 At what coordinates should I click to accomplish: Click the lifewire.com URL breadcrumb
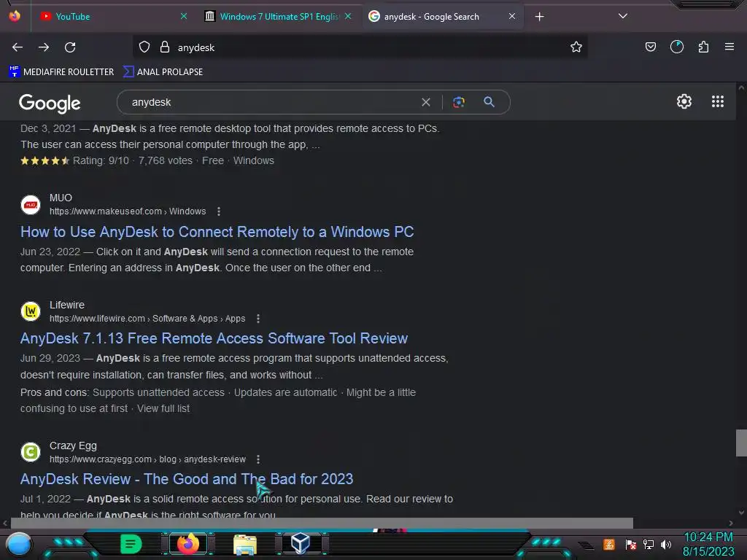click(x=147, y=319)
